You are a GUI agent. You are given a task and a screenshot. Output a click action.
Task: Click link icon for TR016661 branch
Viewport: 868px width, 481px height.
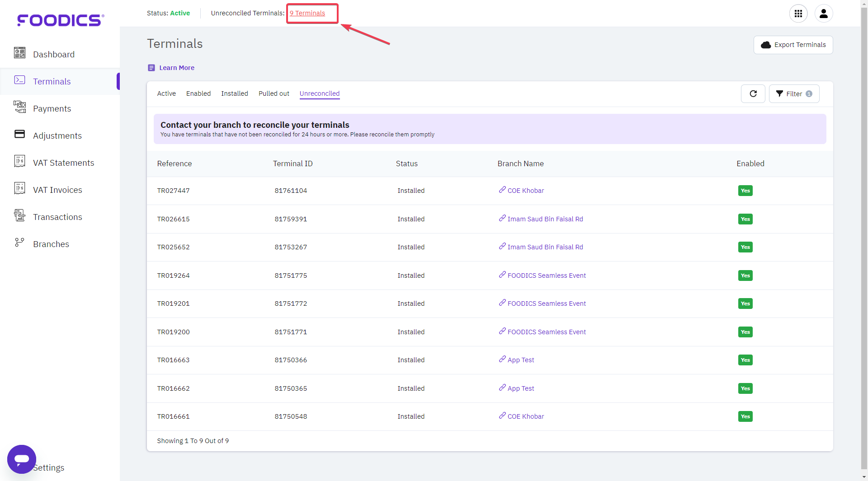point(502,416)
